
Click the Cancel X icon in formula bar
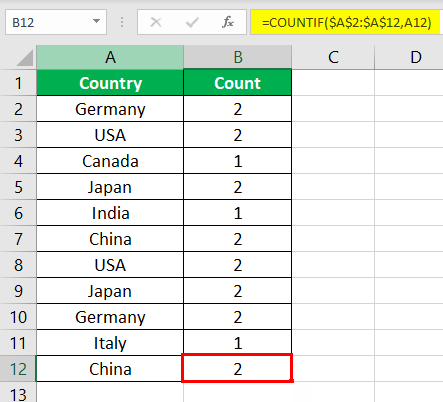coord(156,22)
